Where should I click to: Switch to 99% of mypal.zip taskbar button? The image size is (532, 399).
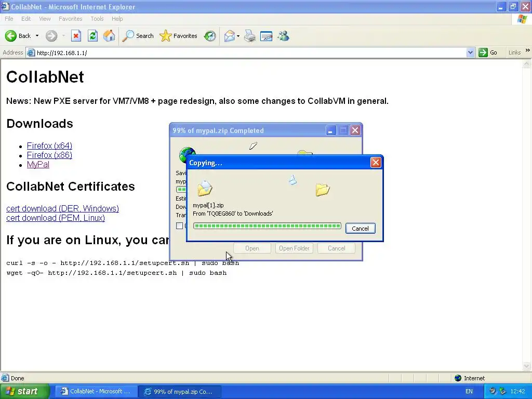tap(180, 391)
